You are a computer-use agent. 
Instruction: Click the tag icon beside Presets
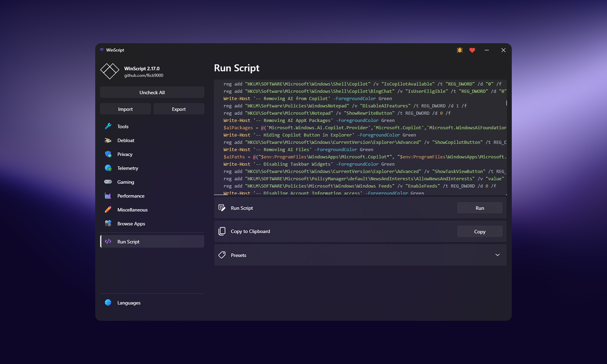tap(222, 255)
